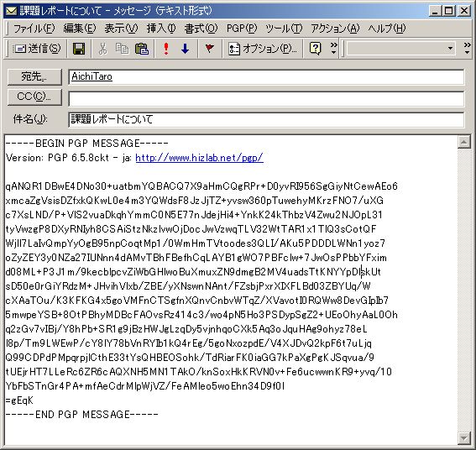The height and width of the screenshot is (450, 476).
Task: Open Help via the question mark icon
Action: tap(315, 49)
